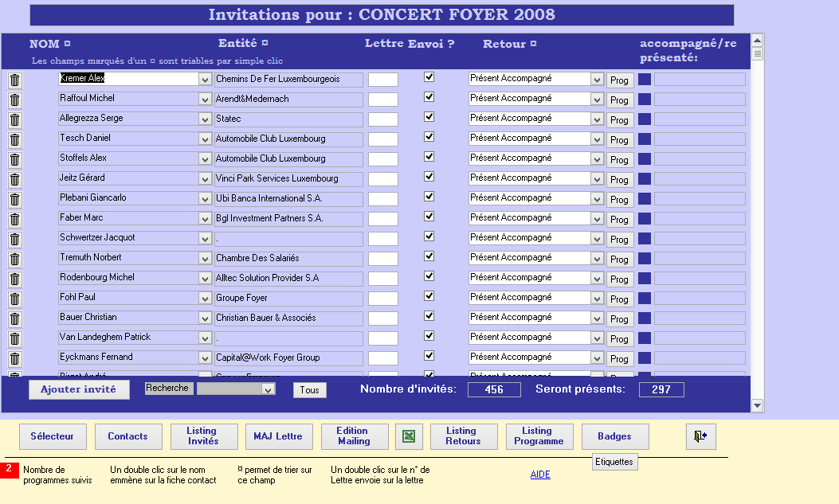
Task: Open the AIDE help link
Action: [x=540, y=475]
